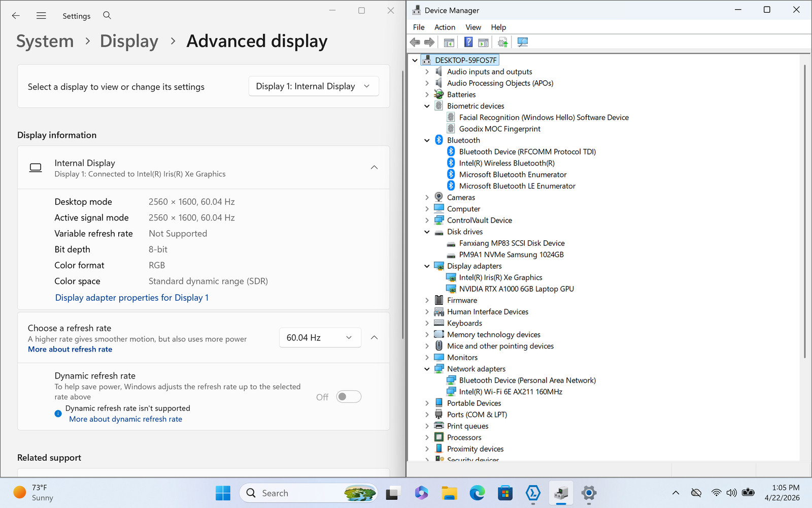This screenshot has height=508, width=812.
Task: Collapse the Choose a refresh rate section
Action: (374, 338)
